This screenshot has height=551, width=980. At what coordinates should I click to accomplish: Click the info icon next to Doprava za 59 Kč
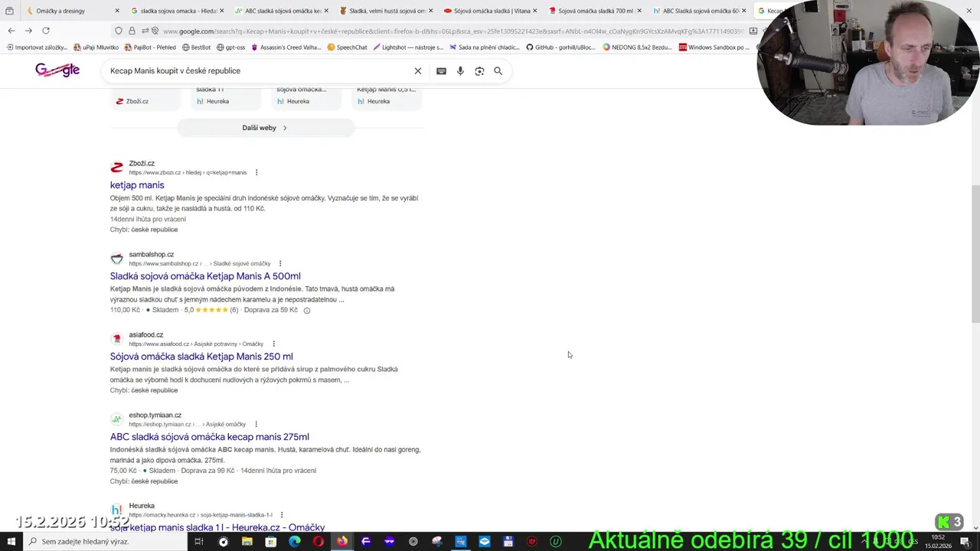point(307,311)
